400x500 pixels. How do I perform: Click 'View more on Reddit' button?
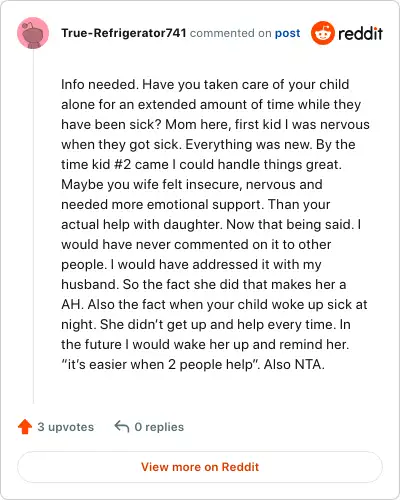coord(200,467)
